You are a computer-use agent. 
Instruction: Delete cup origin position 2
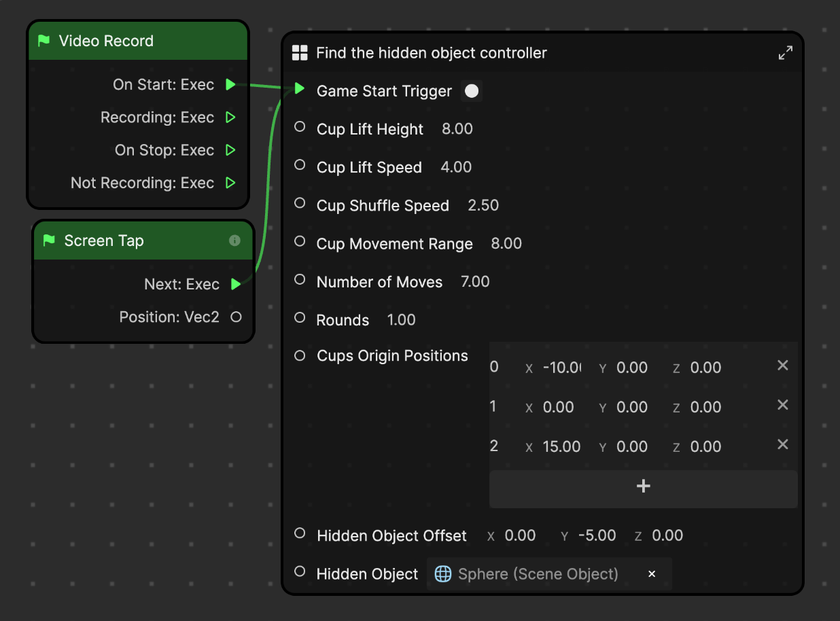point(782,444)
